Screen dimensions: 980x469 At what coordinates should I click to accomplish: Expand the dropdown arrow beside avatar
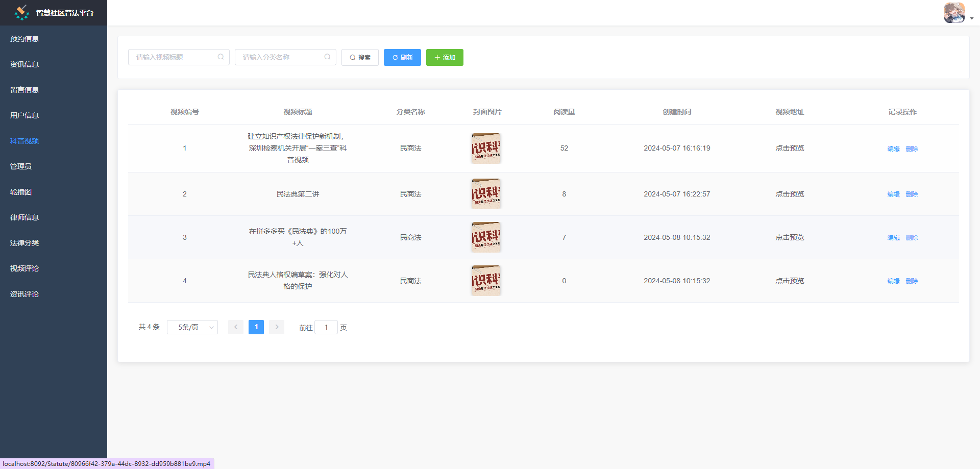[971, 18]
